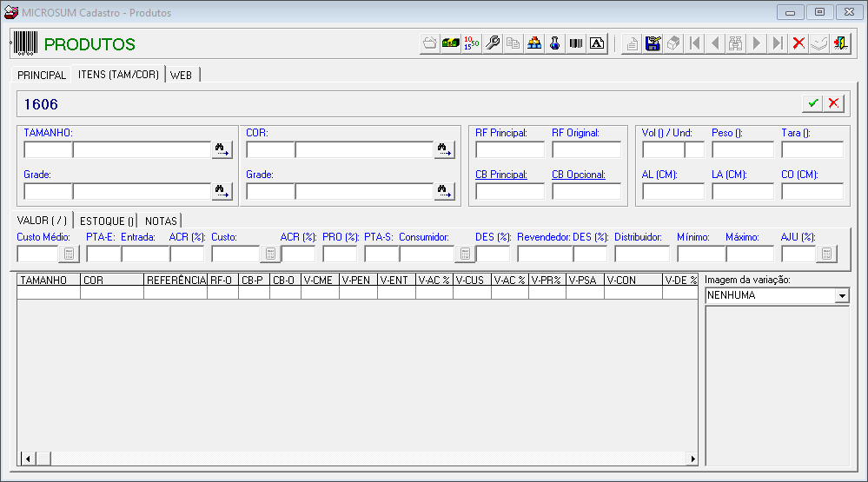This screenshot has width=868, height=482.
Task: Cancel with the red X beside checkmark
Action: tap(833, 103)
